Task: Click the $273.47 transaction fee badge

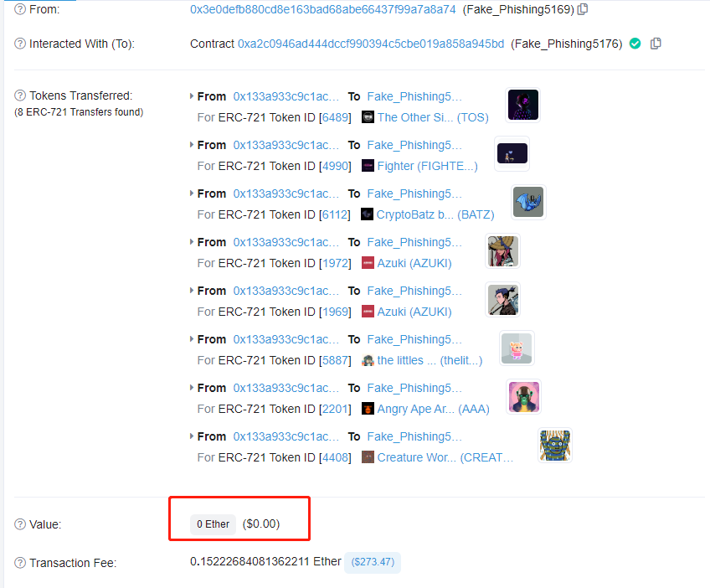Action: click(x=373, y=562)
